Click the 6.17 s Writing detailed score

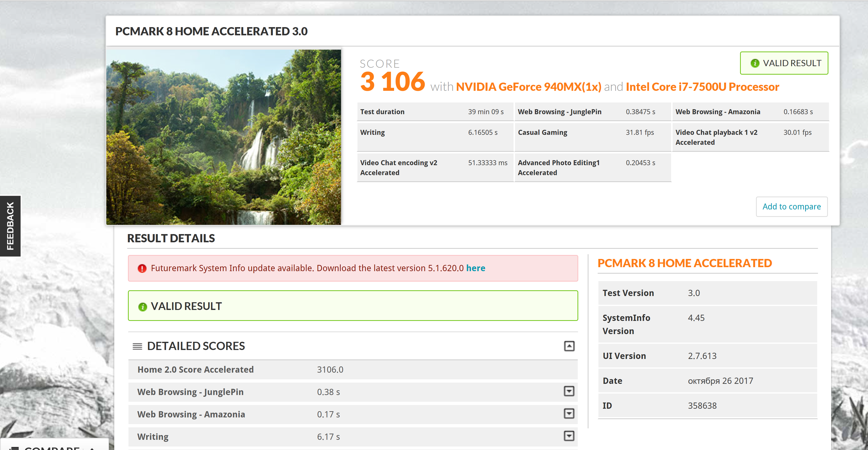pos(328,437)
